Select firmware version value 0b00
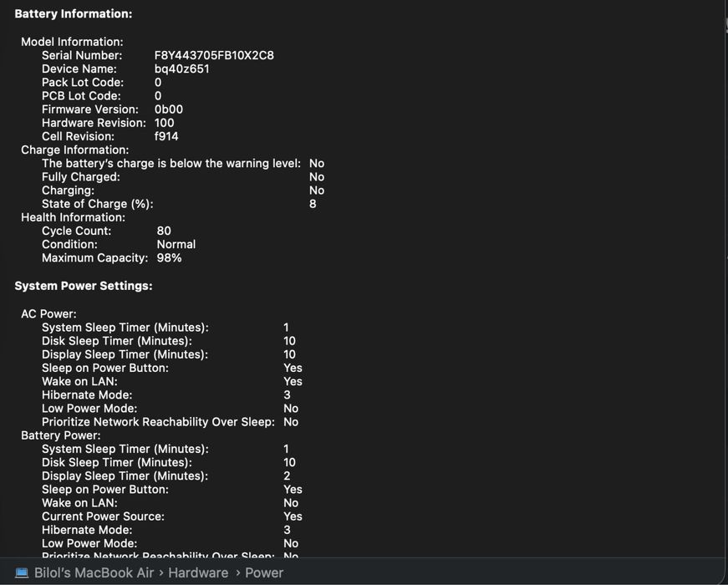Screen dimensions: 728x585 pos(169,109)
